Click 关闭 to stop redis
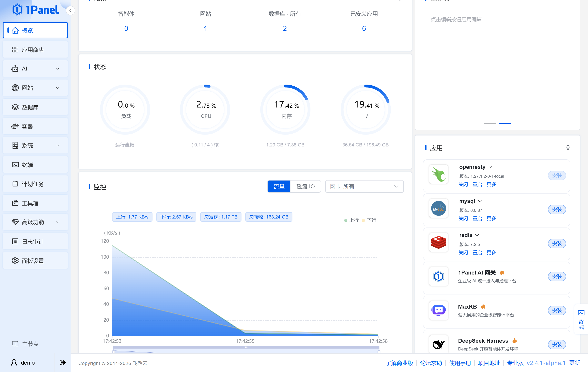This screenshot has height=372, width=588. [x=463, y=253]
